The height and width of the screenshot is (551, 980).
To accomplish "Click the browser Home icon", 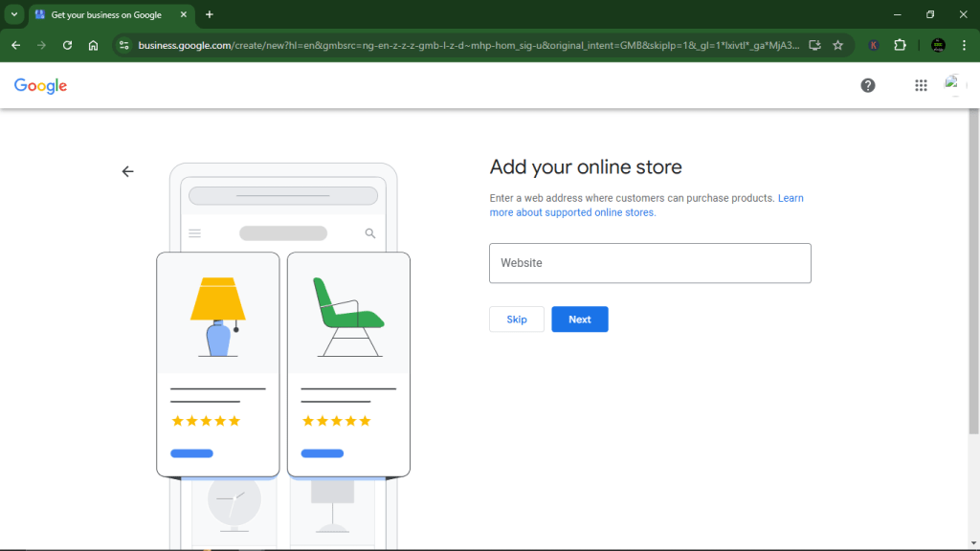I will (x=92, y=44).
